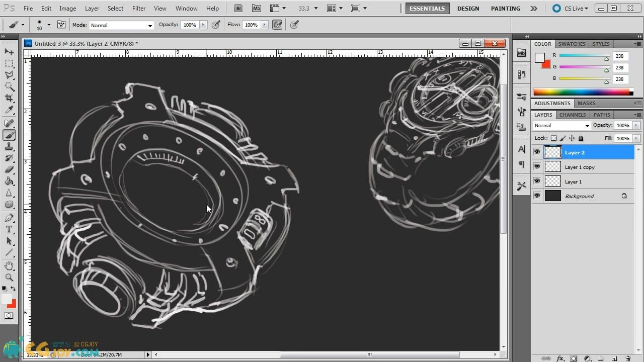Hide the Background layer eye
This screenshot has width=644, height=362.
pyautogui.click(x=537, y=196)
